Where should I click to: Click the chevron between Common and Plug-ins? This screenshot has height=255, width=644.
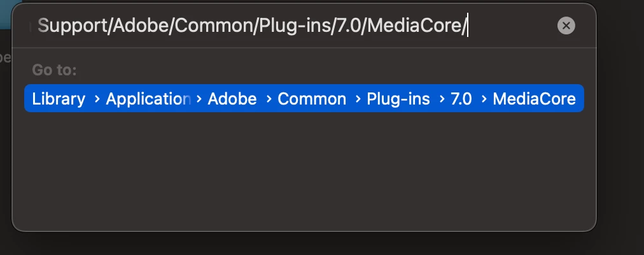coord(358,99)
